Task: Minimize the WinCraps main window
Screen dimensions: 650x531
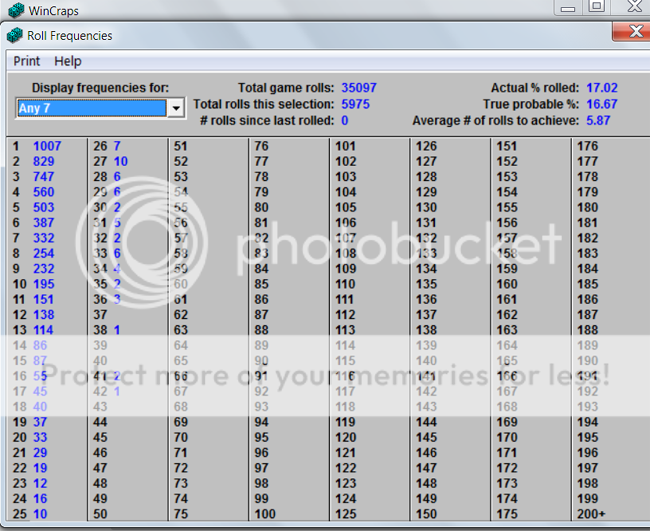Action: click(568, 7)
